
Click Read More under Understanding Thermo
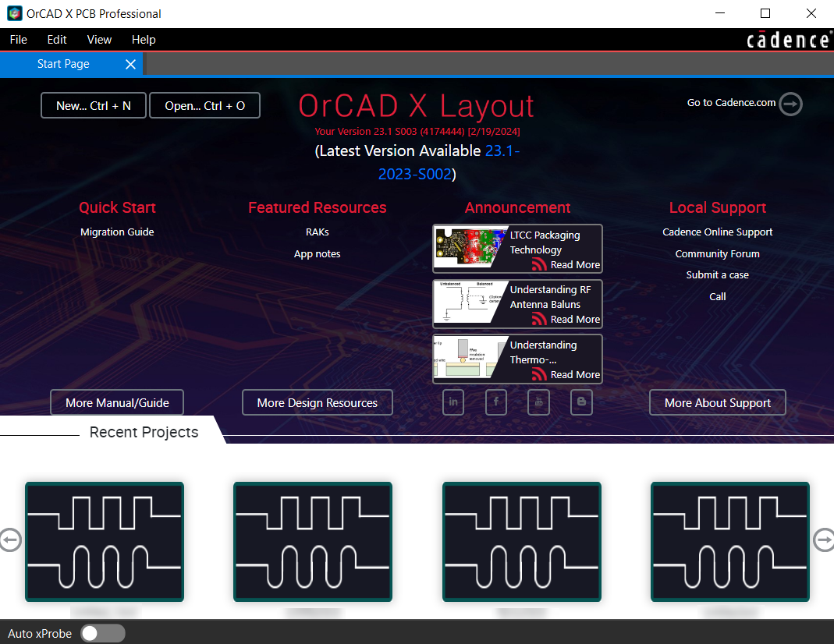(575, 374)
